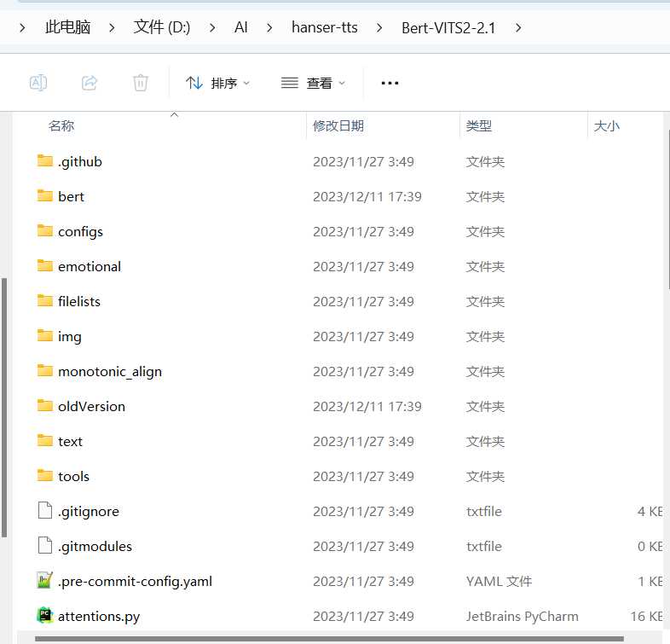670x644 pixels.
Task: Open the Sort (排序) dropdown
Action: coord(218,83)
